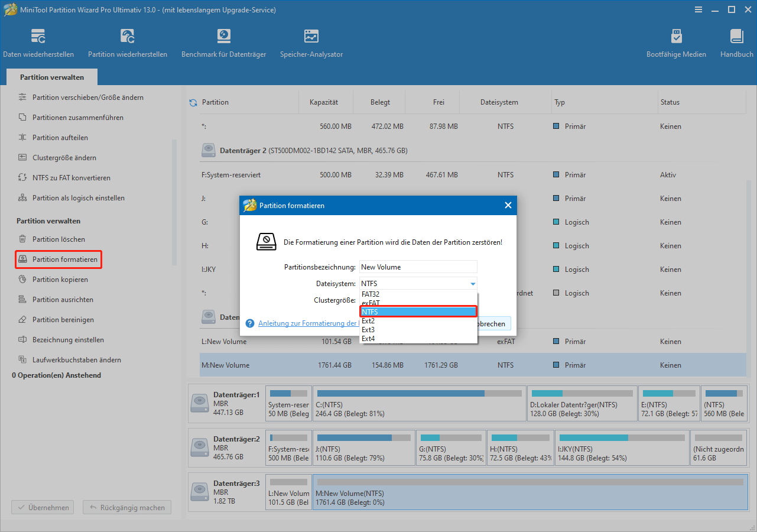The height and width of the screenshot is (532, 757).
Task: Choose FAT32 from file system list
Action: pyautogui.click(x=371, y=294)
